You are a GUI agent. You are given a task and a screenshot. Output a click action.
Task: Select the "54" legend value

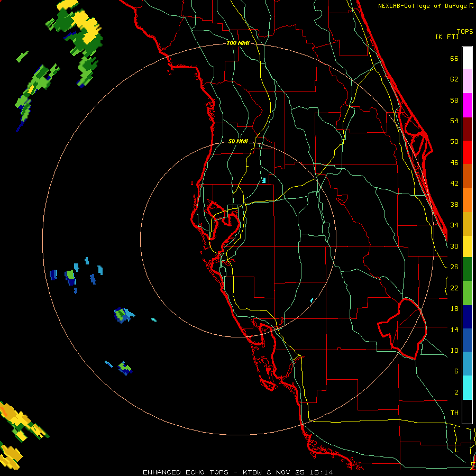tap(454, 121)
